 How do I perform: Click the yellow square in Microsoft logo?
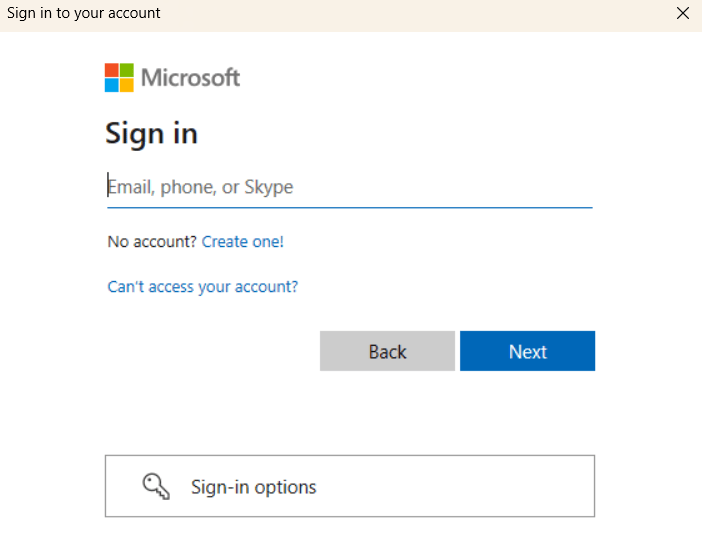coord(127,85)
